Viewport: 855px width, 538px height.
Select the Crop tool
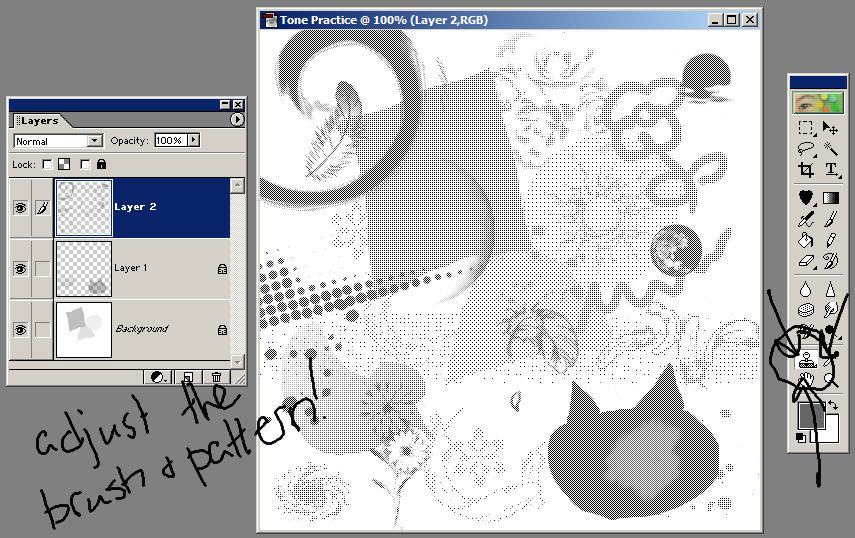806,170
